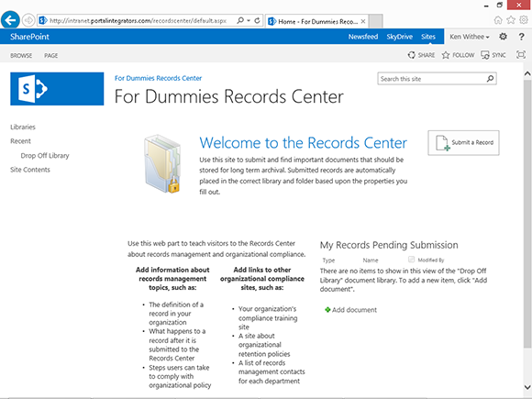
Task: Click the green Add document plus icon
Action: tap(327, 309)
